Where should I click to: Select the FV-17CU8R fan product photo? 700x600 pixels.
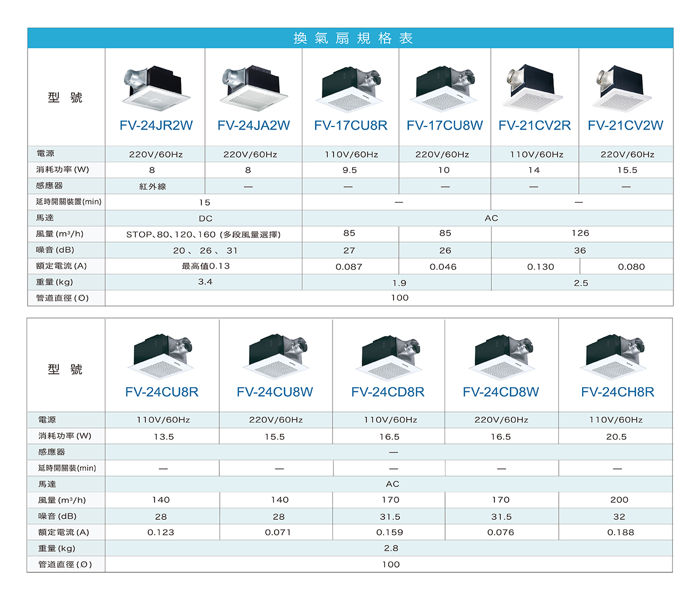(351, 89)
